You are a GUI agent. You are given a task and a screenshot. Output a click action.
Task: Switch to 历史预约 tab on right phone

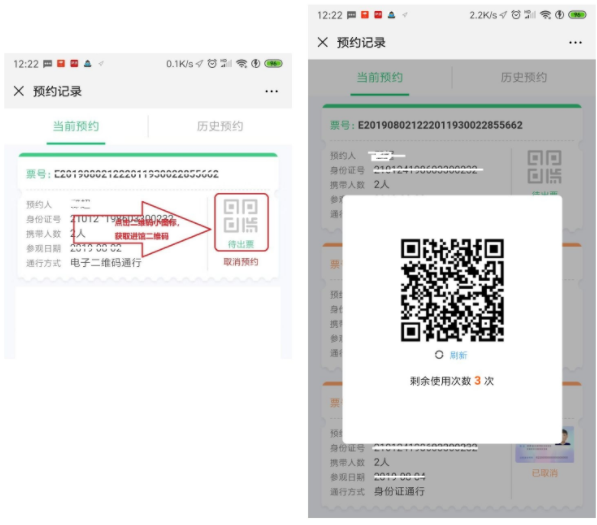[524, 77]
